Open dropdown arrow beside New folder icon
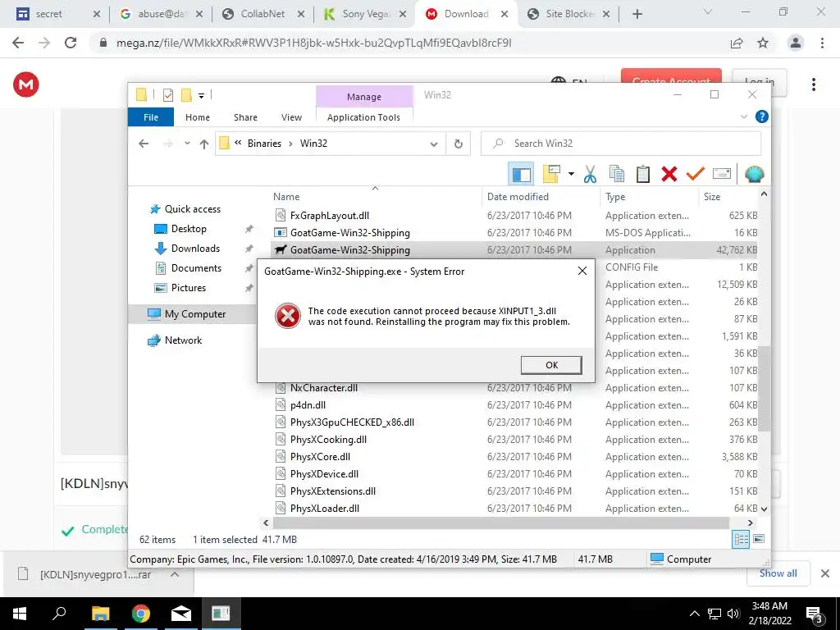840x630 pixels. point(571,174)
